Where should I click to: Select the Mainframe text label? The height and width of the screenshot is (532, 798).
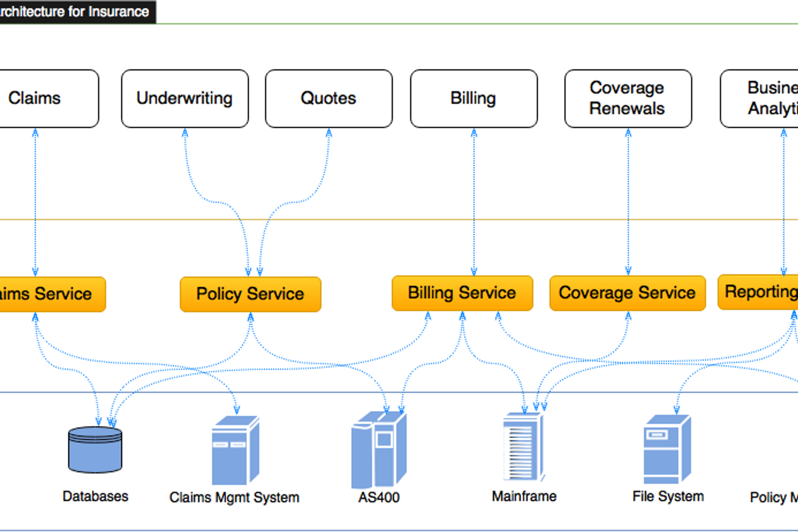click(x=524, y=496)
